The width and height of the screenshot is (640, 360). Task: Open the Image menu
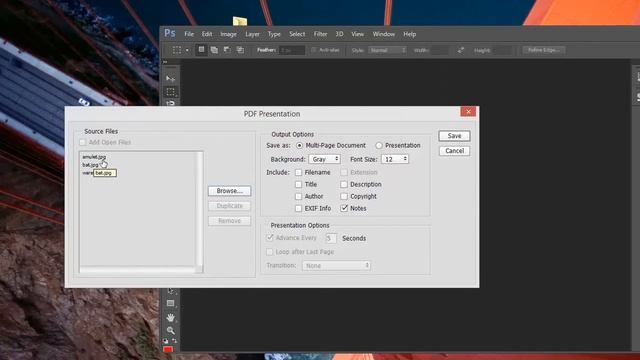click(229, 34)
